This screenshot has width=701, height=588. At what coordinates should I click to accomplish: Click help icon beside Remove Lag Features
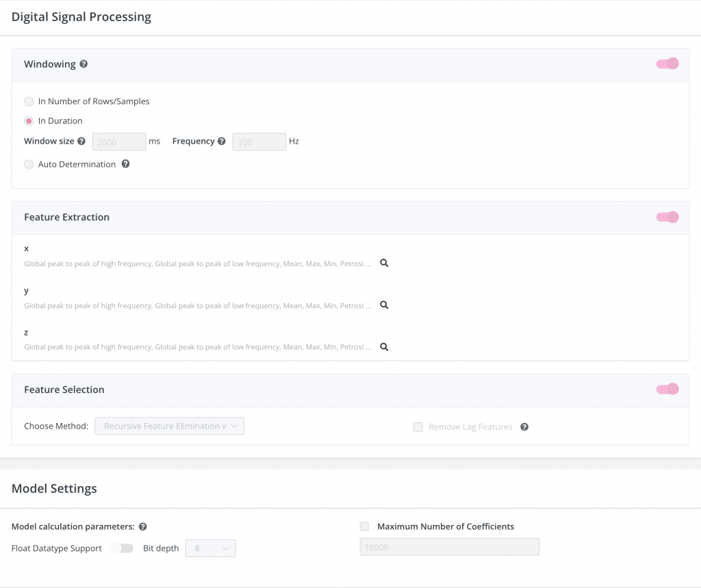524,427
